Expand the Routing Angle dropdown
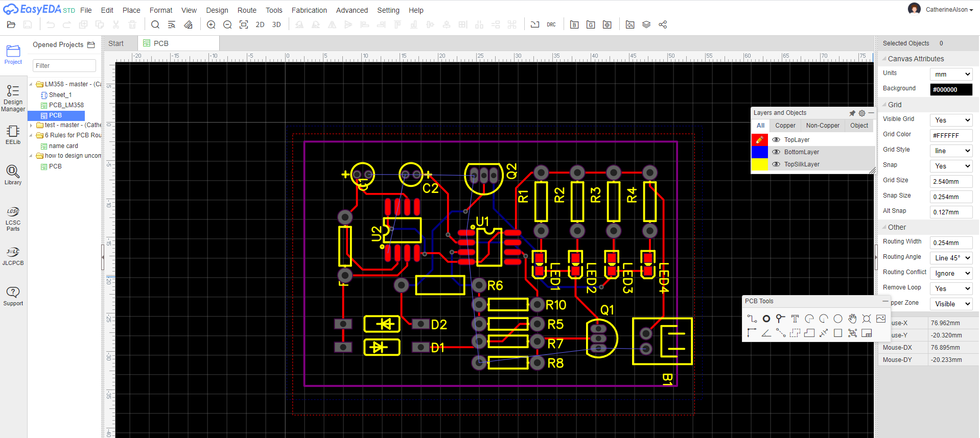Viewport: 980px width, 438px height. coord(951,258)
